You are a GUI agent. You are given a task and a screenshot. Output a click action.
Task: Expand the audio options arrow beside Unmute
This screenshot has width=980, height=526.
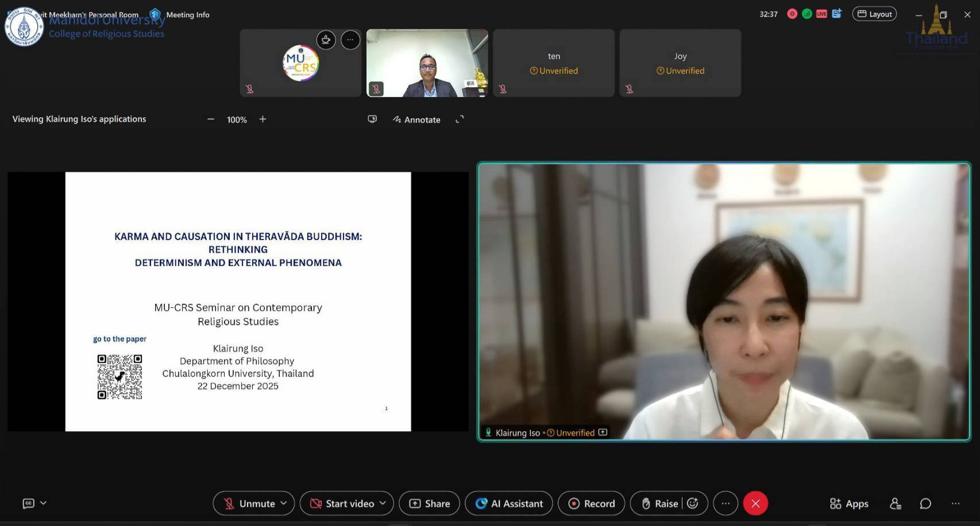[x=284, y=503]
